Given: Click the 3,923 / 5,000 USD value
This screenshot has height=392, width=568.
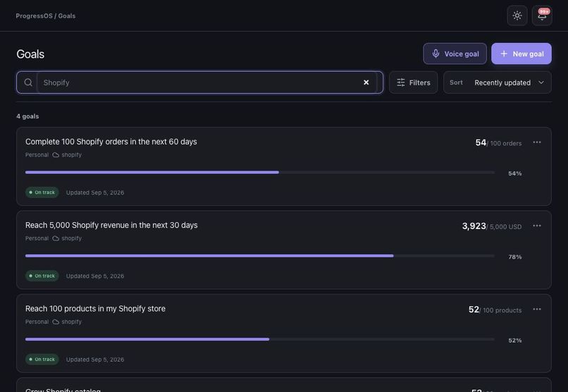Looking at the screenshot, I should click(492, 226).
